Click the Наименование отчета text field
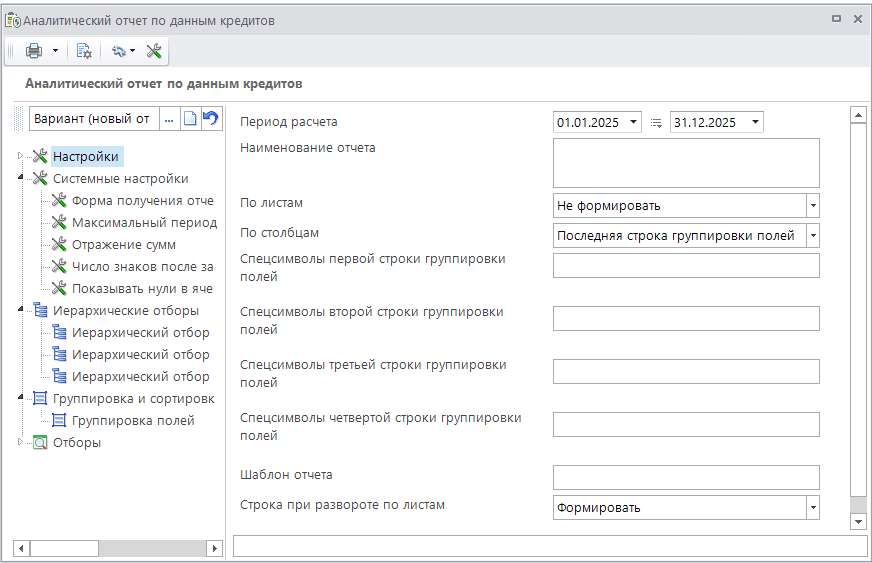The height and width of the screenshot is (563, 872). pos(685,163)
